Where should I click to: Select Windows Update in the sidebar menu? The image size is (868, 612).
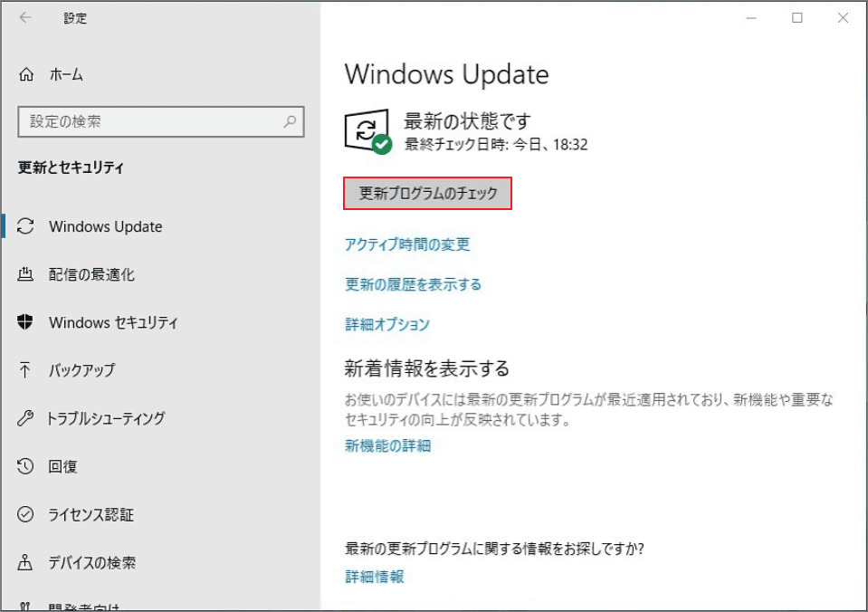109,226
